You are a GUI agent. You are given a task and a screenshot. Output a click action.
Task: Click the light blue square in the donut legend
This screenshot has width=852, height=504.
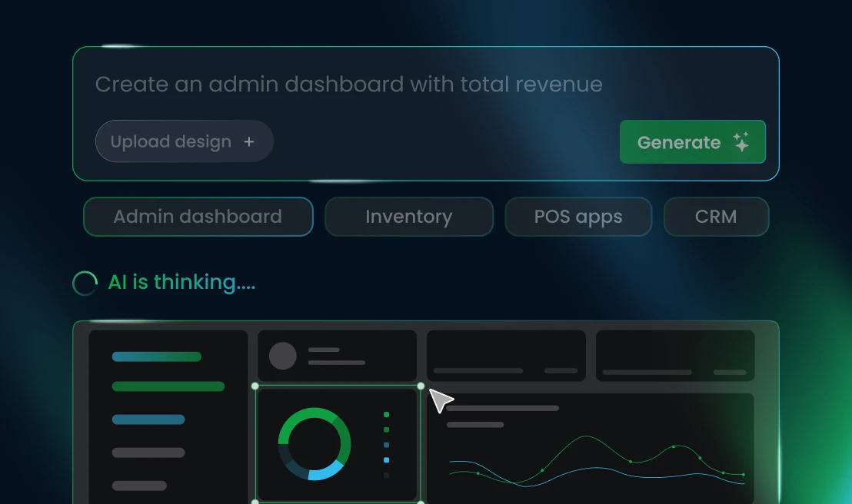[x=386, y=460]
